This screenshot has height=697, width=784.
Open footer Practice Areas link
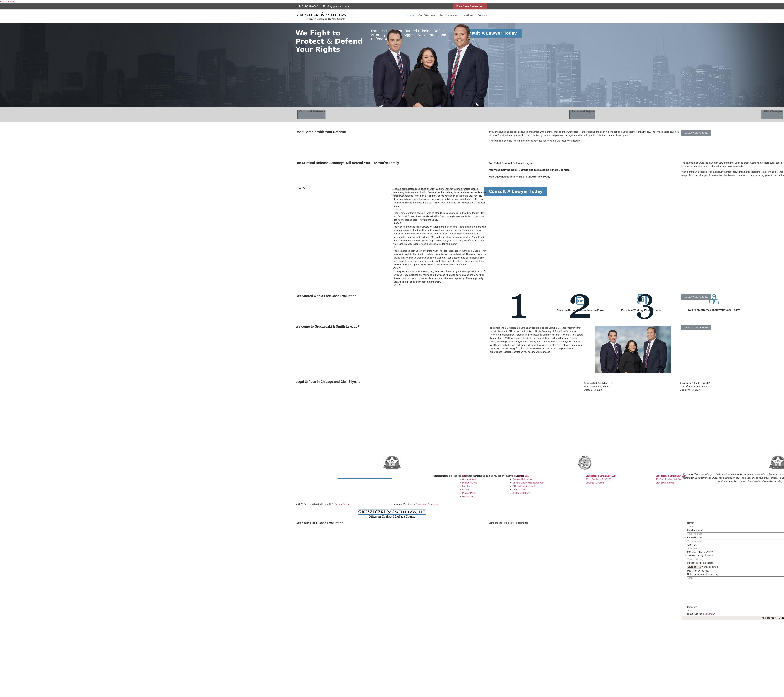470,483
